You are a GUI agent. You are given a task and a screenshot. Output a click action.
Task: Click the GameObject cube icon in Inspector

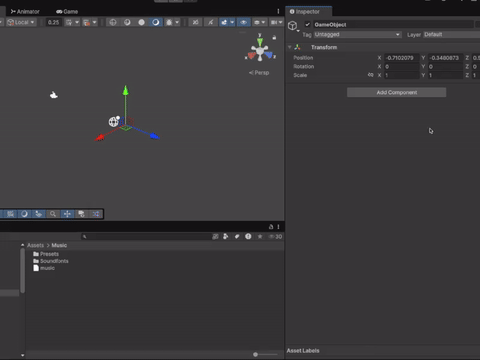pyautogui.click(x=292, y=25)
